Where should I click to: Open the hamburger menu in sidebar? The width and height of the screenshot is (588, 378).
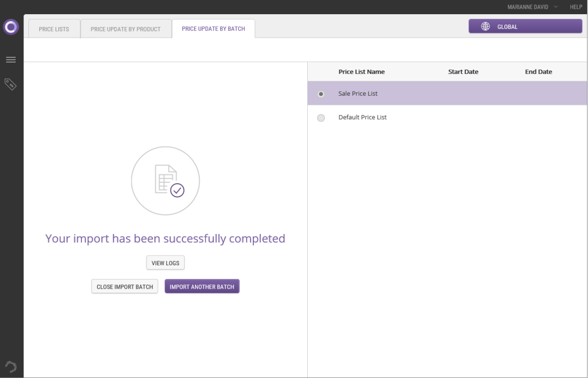coord(11,60)
